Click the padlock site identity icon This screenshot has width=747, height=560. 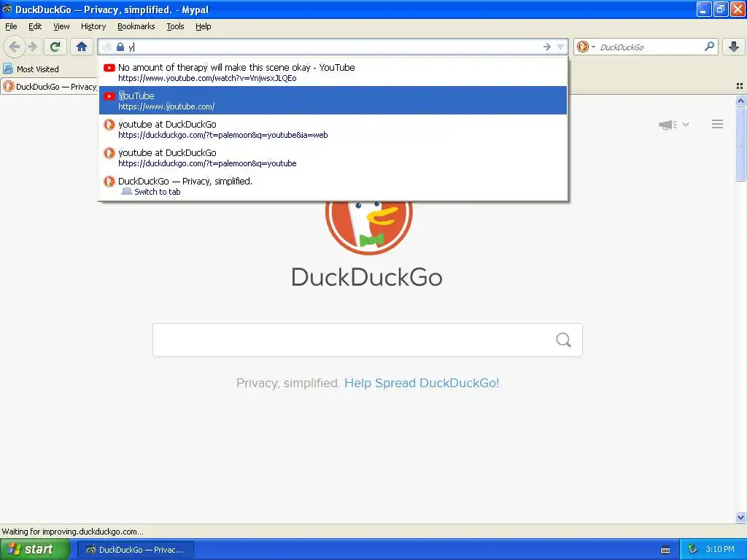pos(120,47)
